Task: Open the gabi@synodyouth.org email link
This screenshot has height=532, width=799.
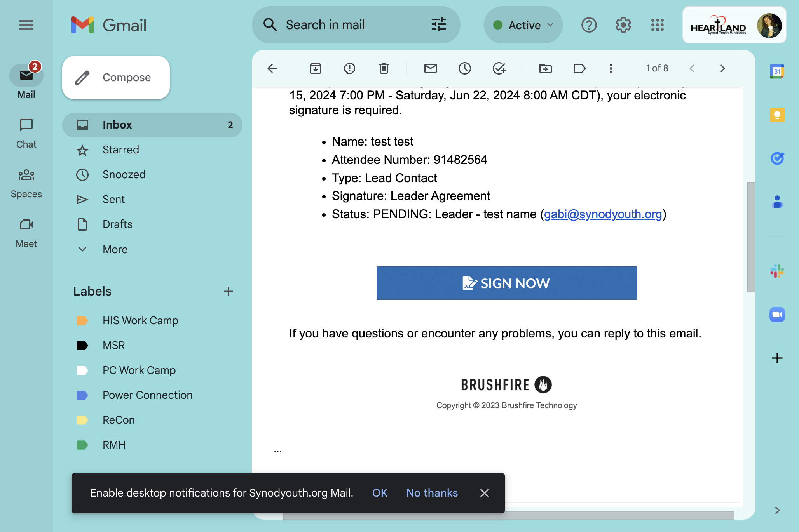Action: click(x=603, y=214)
